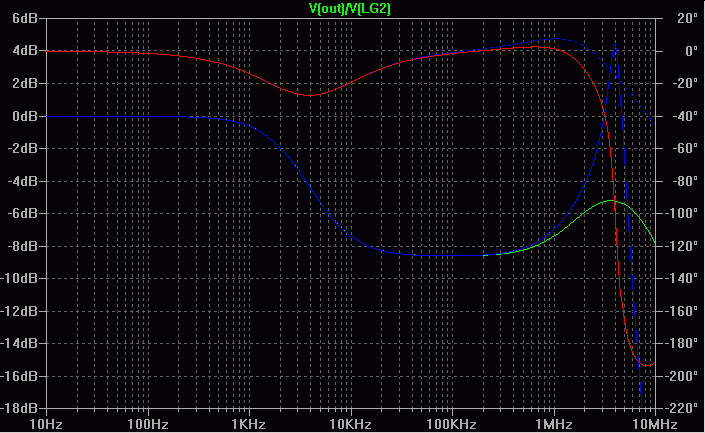Screen dimensions: 705x433
Task: Click the -10dB magnitude axis label
Action: coord(19,278)
